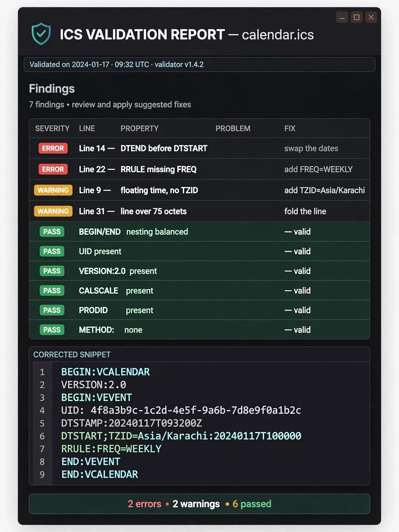Click '6 passed' in the summary bar
Screen dimensions: 399x532
point(252,504)
